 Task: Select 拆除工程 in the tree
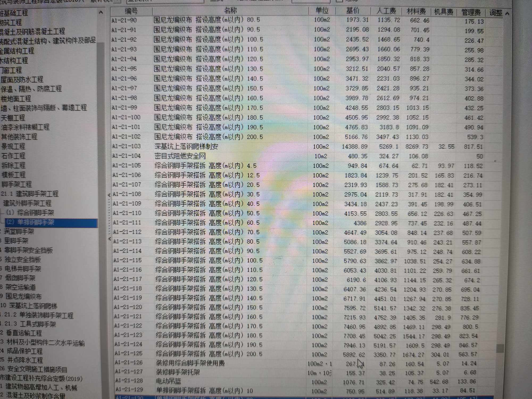(14, 165)
